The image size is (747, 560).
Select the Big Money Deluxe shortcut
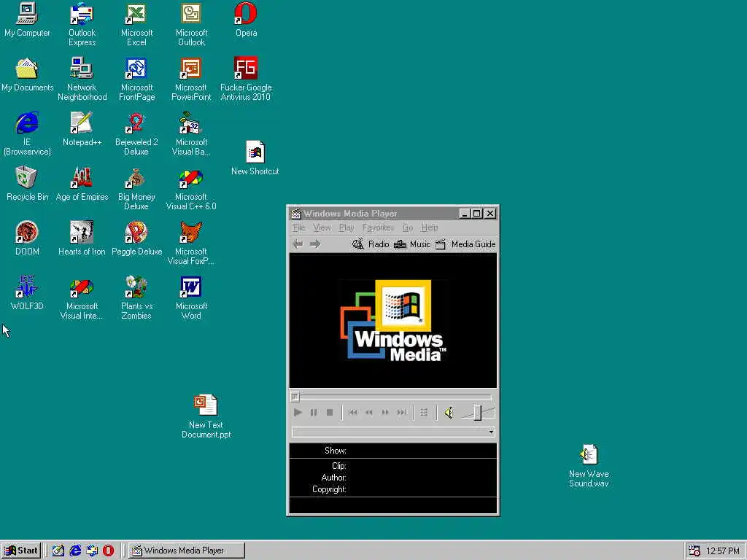136,188
